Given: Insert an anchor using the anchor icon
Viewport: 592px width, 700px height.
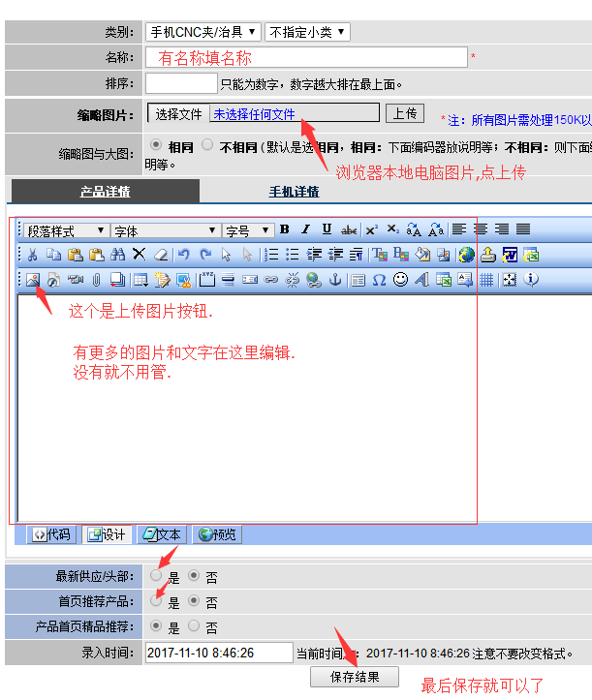Looking at the screenshot, I should [x=335, y=280].
